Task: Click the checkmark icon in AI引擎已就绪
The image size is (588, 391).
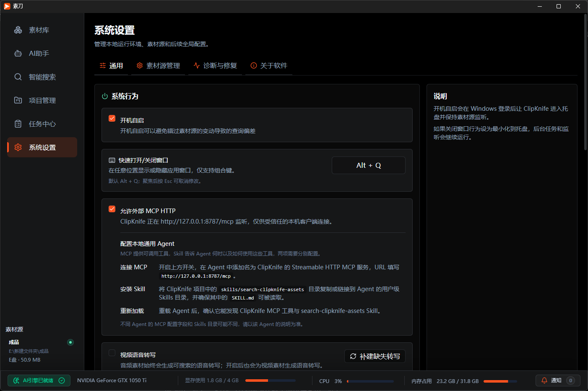Action: point(62,381)
